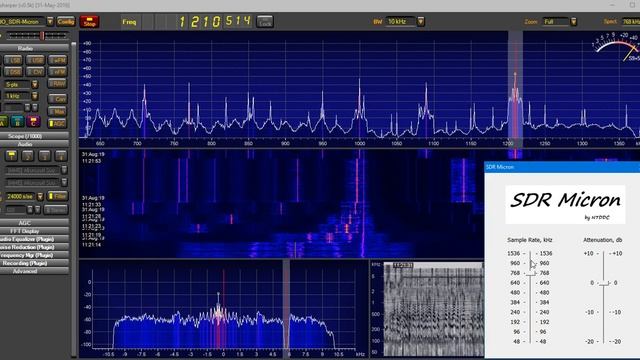Select audio button 2

click(28, 156)
